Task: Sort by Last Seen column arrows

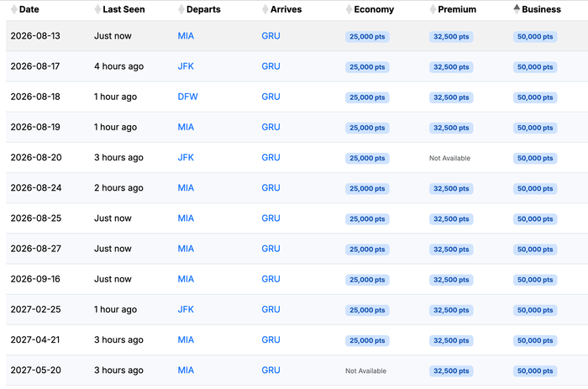Action: (x=97, y=9)
